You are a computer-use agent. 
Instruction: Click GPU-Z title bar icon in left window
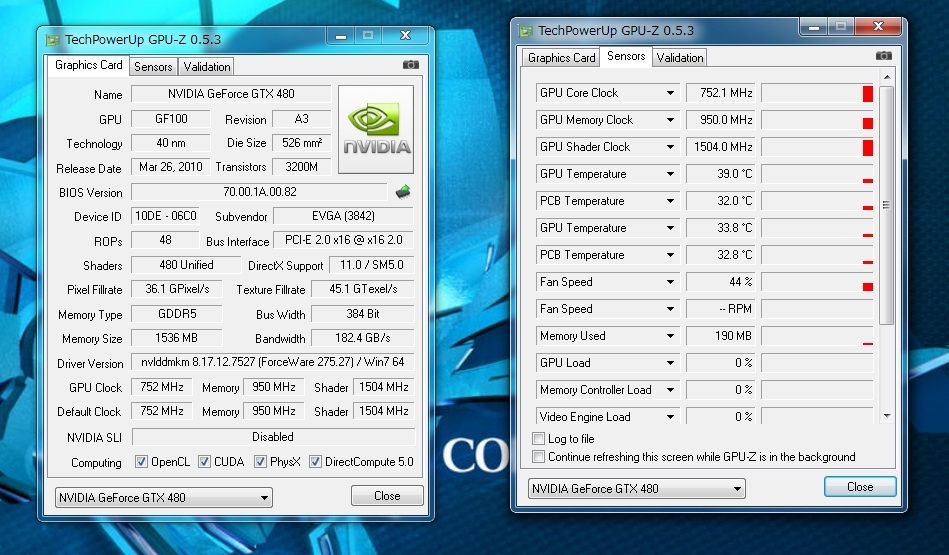(x=54, y=39)
